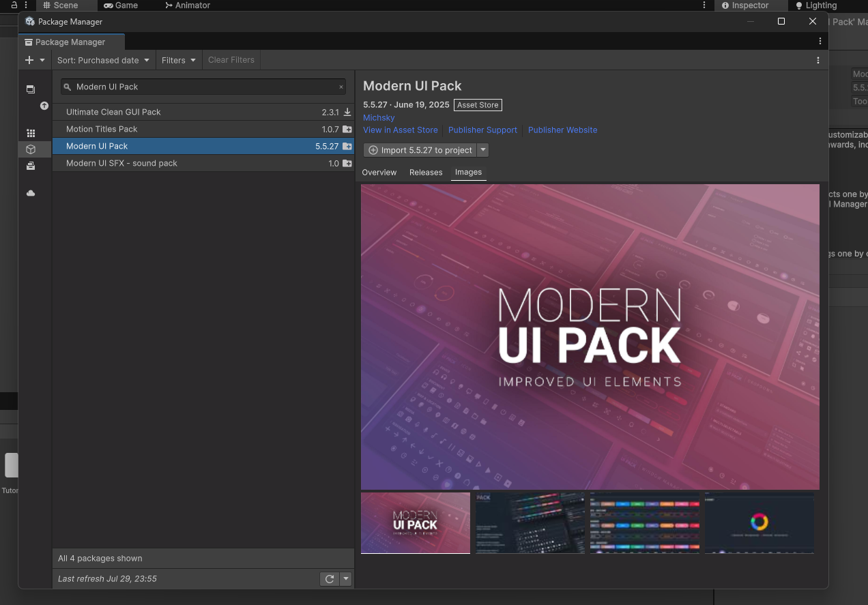Open the Lighting tab in editor
Image resolution: width=868 pixels, height=605 pixels.
click(x=816, y=5)
